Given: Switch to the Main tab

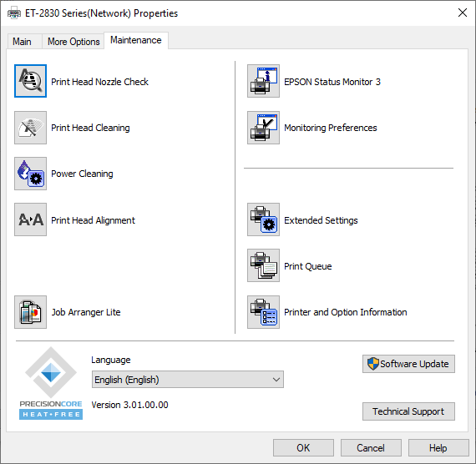Looking at the screenshot, I should [x=23, y=42].
